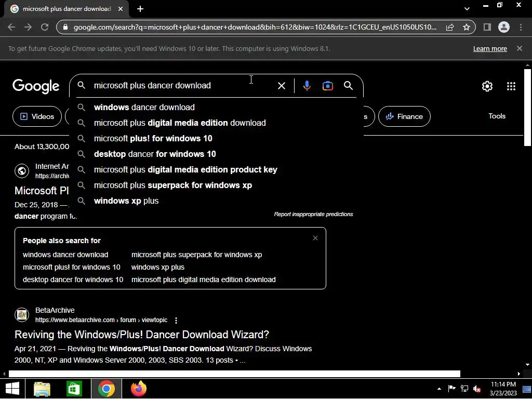Screen dimensions: 532x399
Task: Open Google quick settings gear
Action: (x=487, y=86)
